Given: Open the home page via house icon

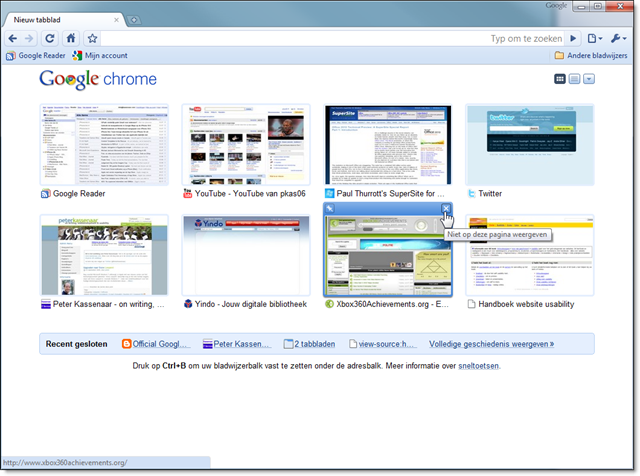Looking at the screenshot, I should coord(71,38).
